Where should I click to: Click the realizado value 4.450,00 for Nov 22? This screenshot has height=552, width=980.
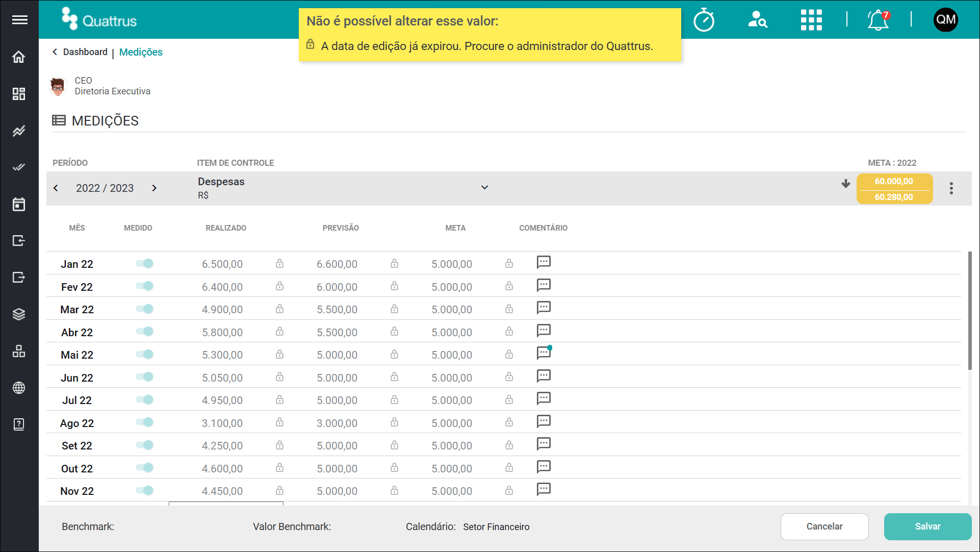[222, 491]
